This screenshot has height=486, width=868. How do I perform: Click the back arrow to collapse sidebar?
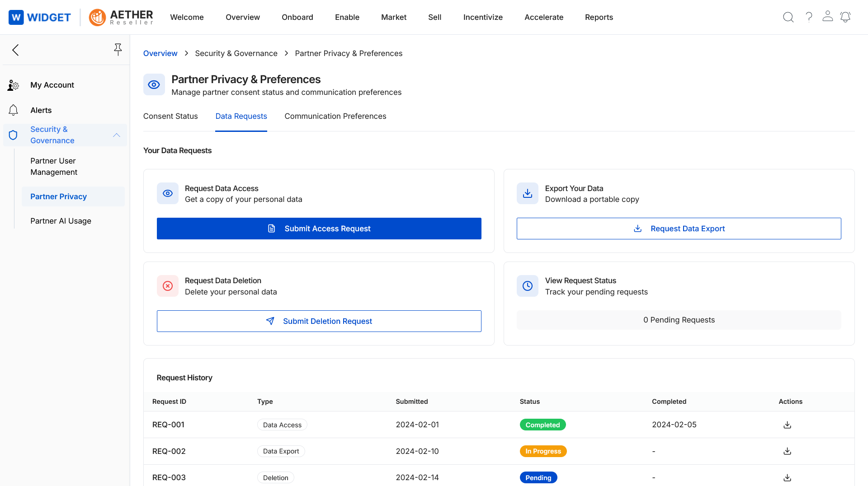coord(15,50)
